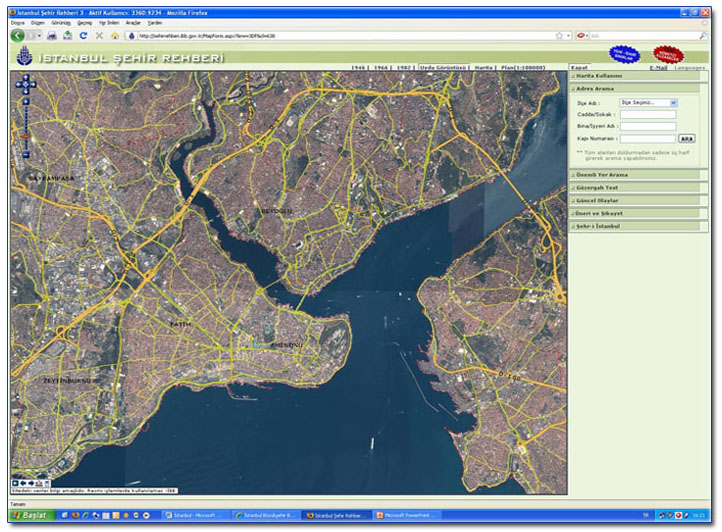Click into the browser URL address field
This screenshot has width=722, height=532.
[345, 35]
